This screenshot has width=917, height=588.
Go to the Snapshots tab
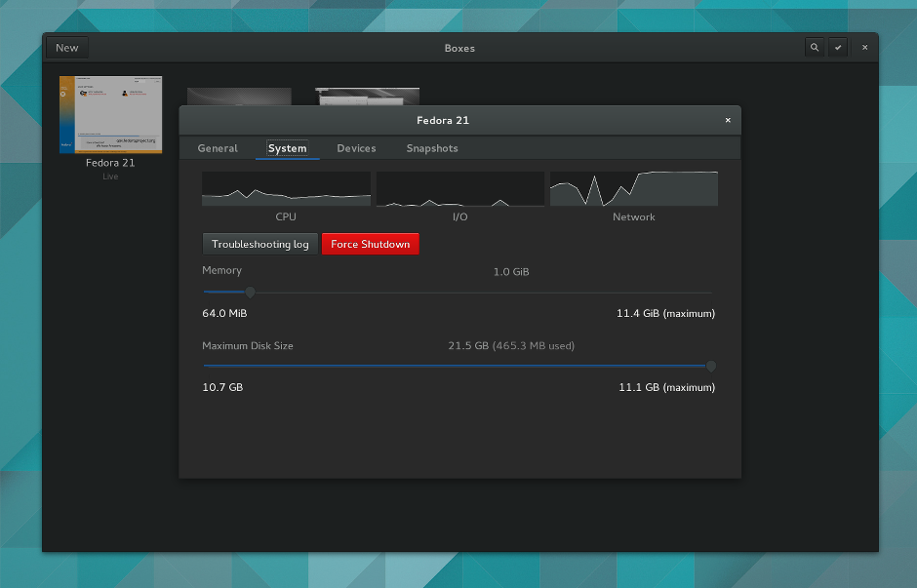[x=432, y=148]
